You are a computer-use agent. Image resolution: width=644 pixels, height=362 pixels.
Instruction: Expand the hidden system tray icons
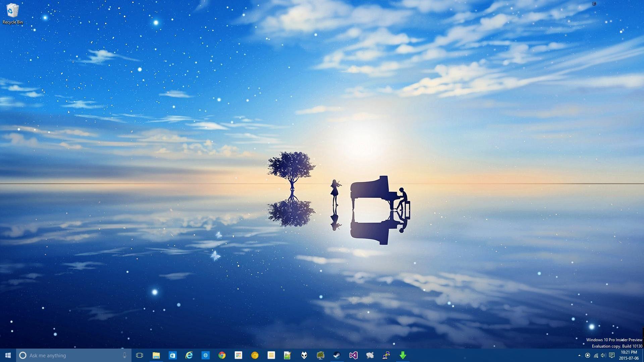click(579, 355)
